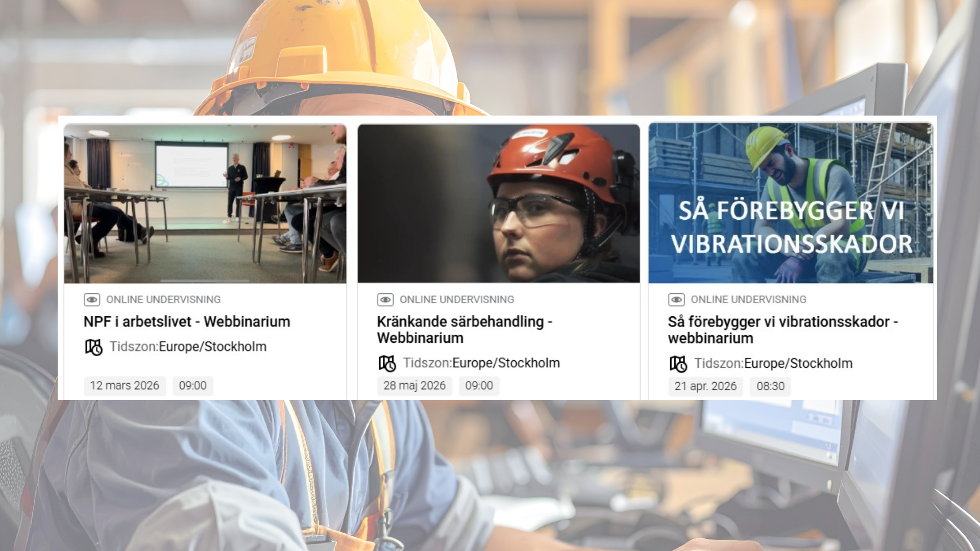980x551 pixels.
Task: Open Så förebygger vi vibrationsskador webbinarium title
Action: [x=783, y=330]
